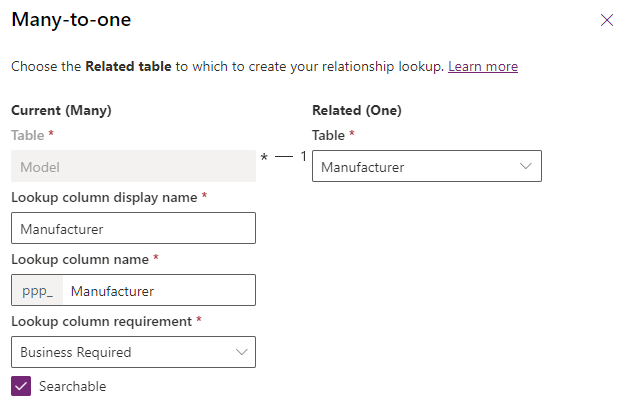Click the Lookup column requirement label
The width and height of the screenshot is (626, 402).
click(x=106, y=321)
